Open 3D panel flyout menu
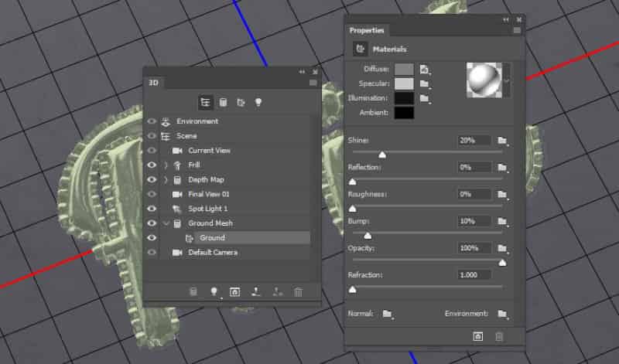The width and height of the screenshot is (619, 364). tap(313, 83)
